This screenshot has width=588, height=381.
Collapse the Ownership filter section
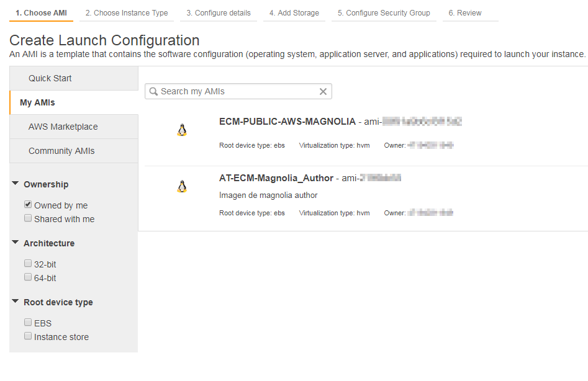coord(16,183)
